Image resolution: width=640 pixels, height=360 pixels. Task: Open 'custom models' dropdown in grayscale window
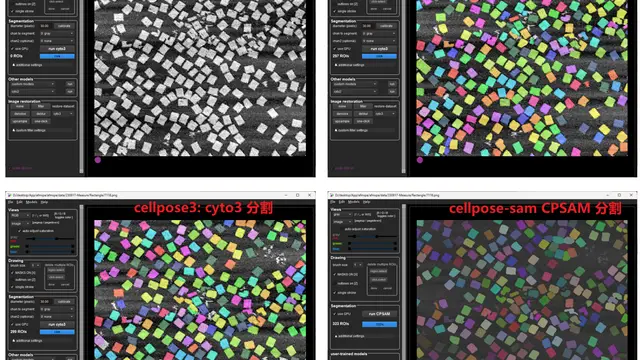[x=33, y=84]
